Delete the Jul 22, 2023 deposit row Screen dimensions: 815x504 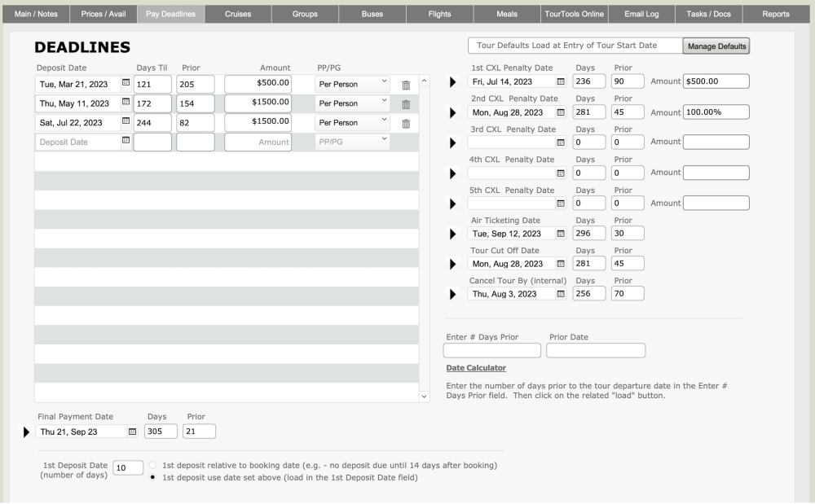[x=406, y=124]
